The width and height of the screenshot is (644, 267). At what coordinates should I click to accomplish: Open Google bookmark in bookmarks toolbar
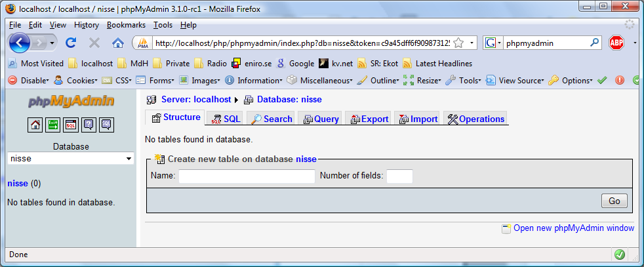point(295,64)
